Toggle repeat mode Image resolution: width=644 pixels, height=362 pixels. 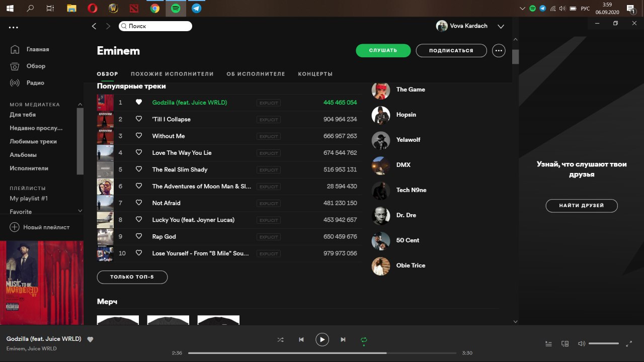coord(364,340)
